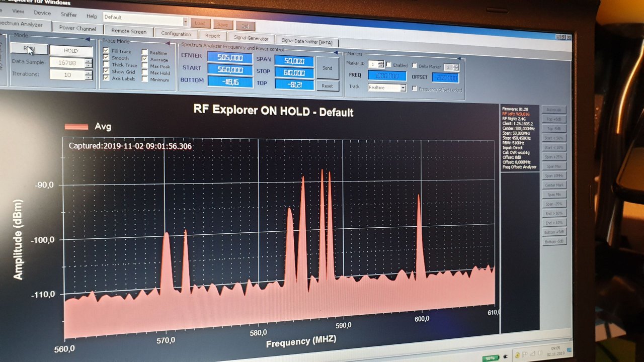Open the Sniffer menu
The width and height of the screenshot is (644, 362).
(x=69, y=15)
